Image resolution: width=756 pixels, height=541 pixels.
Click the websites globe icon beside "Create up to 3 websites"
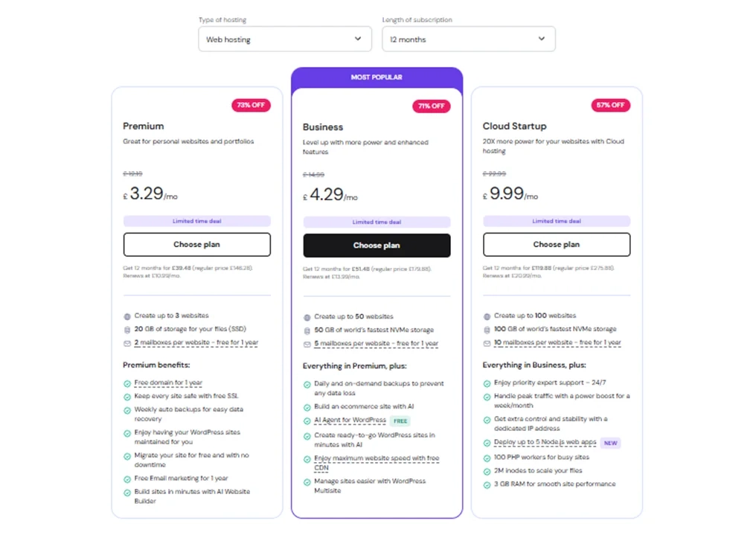click(x=126, y=316)
